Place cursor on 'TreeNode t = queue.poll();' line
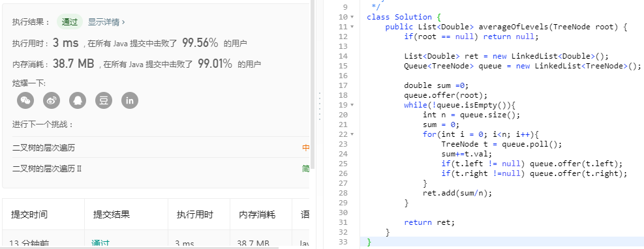 [x=502, y=144]
